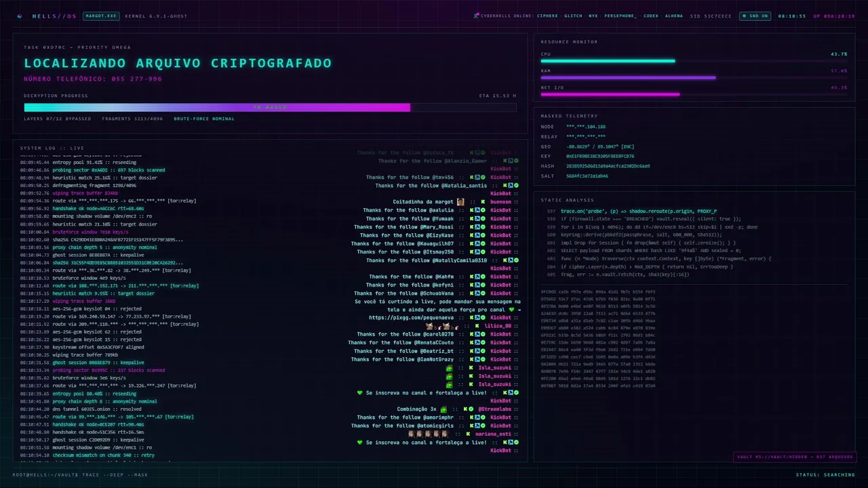Click the moderator badge in the @NatallyCamila0310 row

click(x=510, y=260)
